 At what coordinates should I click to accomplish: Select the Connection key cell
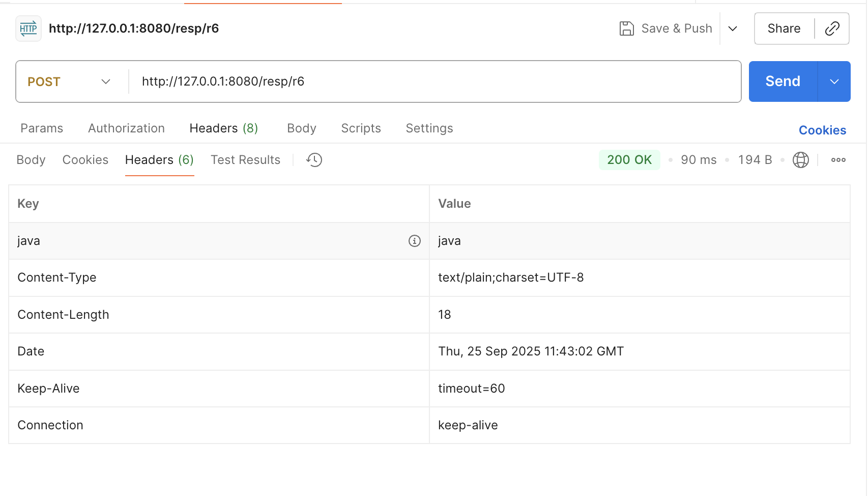tap(219, 425)
